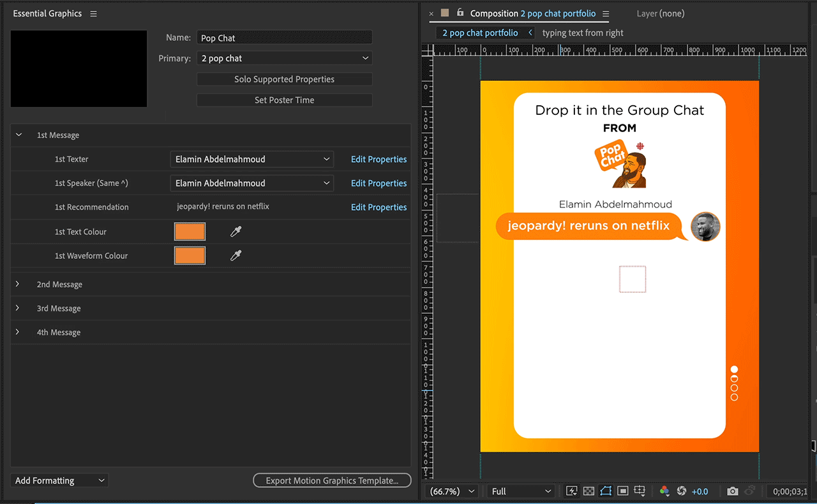
Task: Collapse the 1st Message group
Action: pos(19,135)
